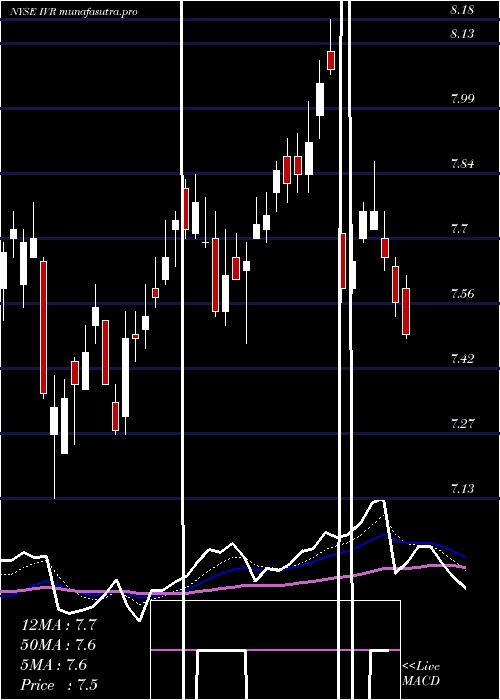Click the Price : 7.5 readout
500x700 pixels.
coord(59,685)
